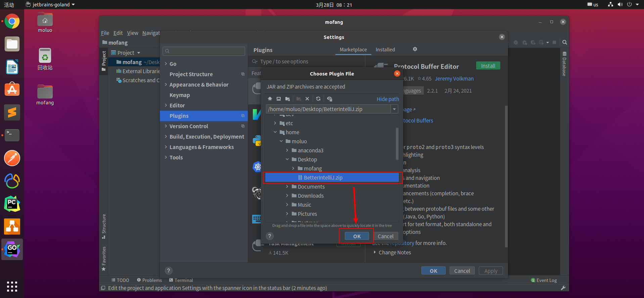
Task: Select BetterIntelliJ.zip in the file tree
Action: [x=332, y=178]
